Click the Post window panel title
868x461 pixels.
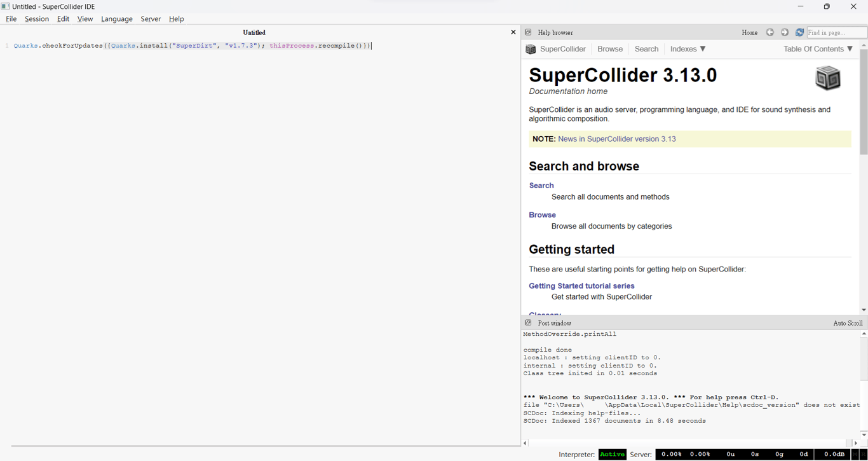[x=554, y=323]
